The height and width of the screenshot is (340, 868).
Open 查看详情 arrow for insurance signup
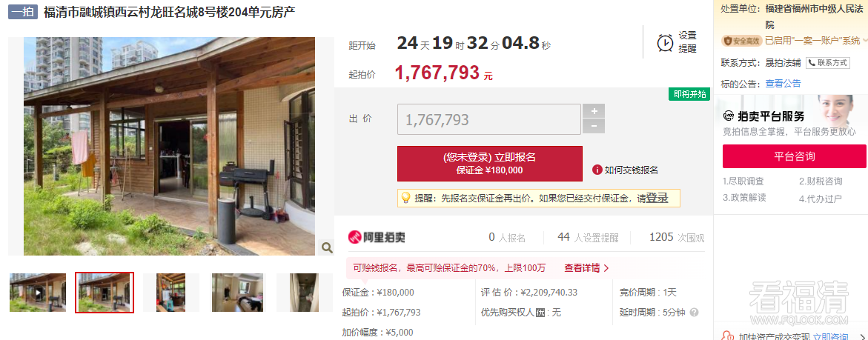coord(587,268)
